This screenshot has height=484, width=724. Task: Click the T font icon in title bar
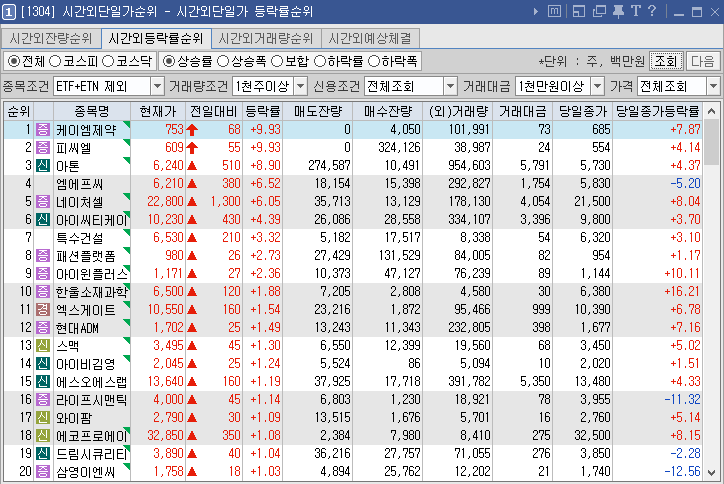636,11
